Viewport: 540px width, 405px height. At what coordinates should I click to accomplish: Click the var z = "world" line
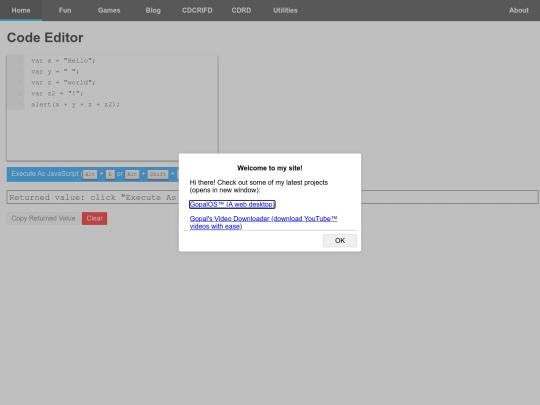click(x=63, y=83)
